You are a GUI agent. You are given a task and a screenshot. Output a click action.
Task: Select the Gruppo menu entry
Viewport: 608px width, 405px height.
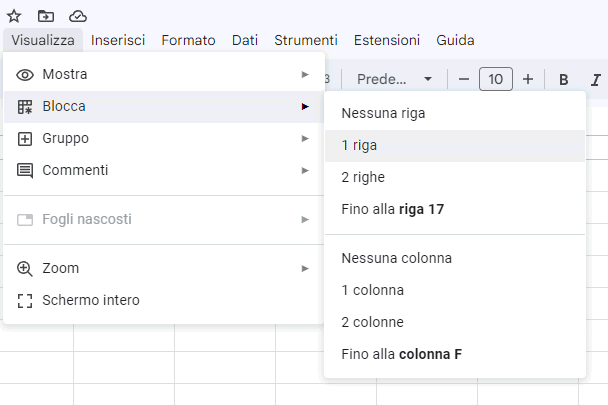pyautogui.click(x=164, y=138)
